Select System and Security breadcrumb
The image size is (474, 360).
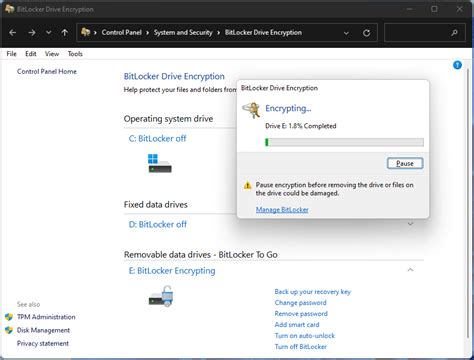(x=183, y=32)
